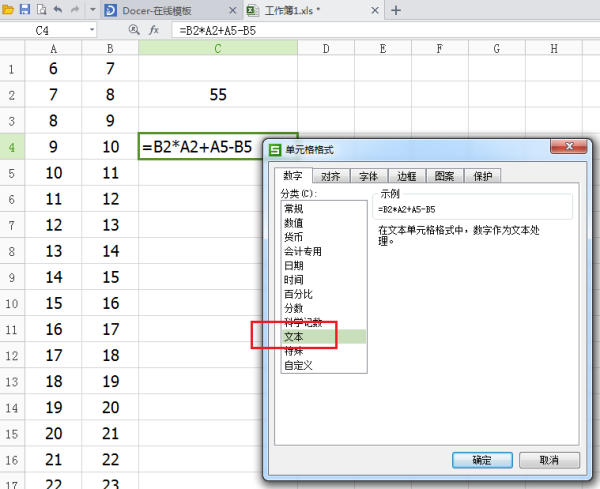Image resolution: width=600 pixels, height=489 pixels.
Task: Expand the name box dropdown
Action: [92, 29]
